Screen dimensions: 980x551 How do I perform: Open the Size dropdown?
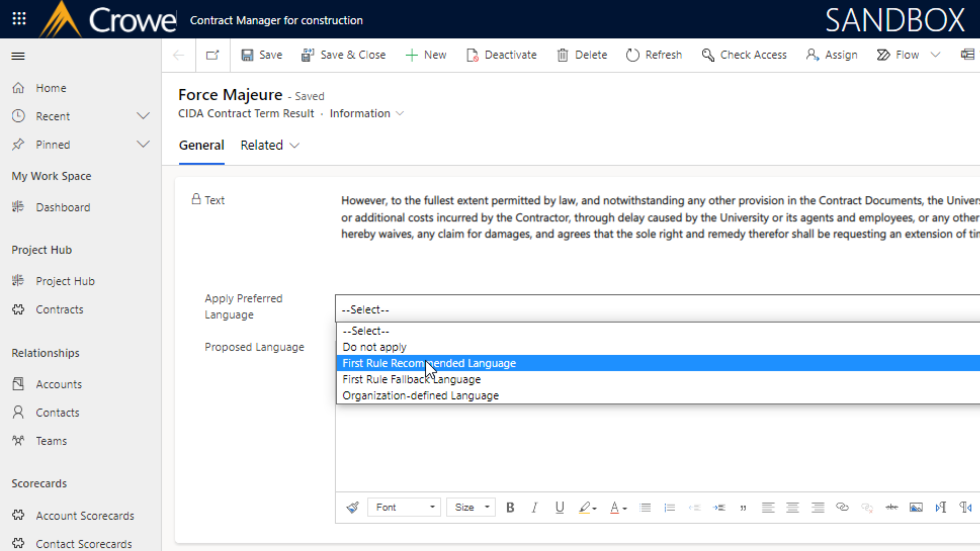471,507
